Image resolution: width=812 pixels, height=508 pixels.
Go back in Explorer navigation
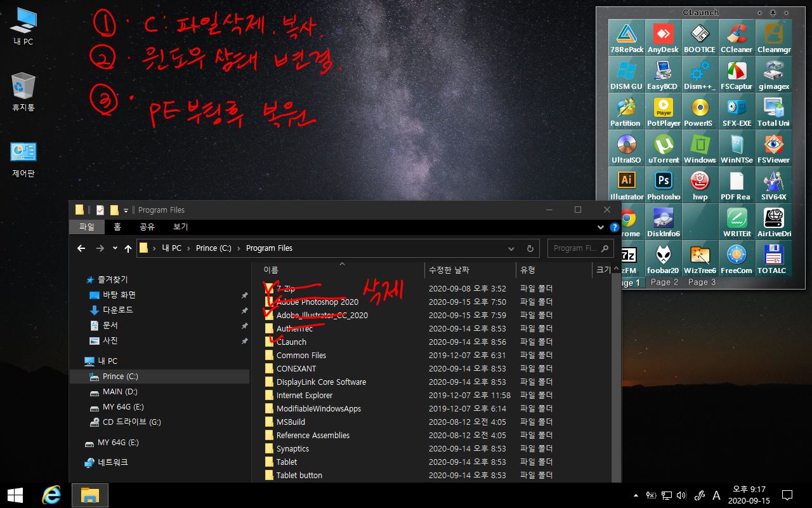coord(81,248)
